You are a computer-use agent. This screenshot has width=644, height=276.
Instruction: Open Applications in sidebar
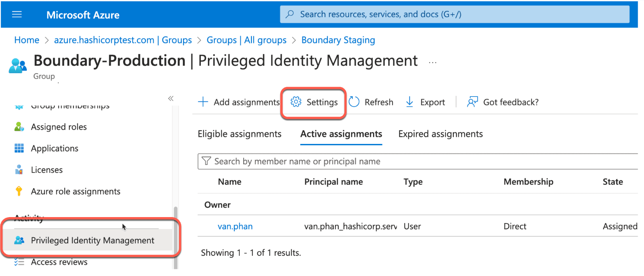55,148
